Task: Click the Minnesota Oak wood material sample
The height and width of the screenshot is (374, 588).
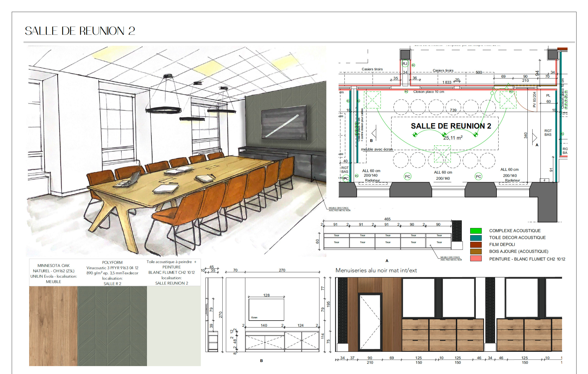Action: point(53,326)
